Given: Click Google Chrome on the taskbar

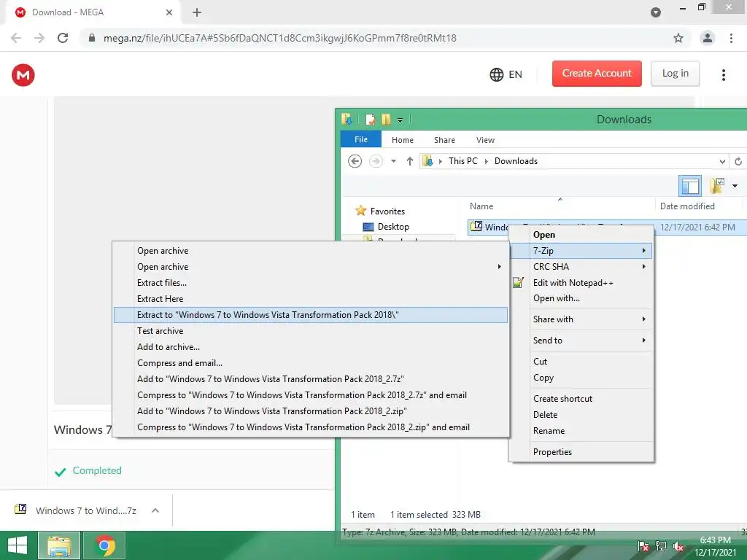Looking at the screenshot, I should point(105,545).
